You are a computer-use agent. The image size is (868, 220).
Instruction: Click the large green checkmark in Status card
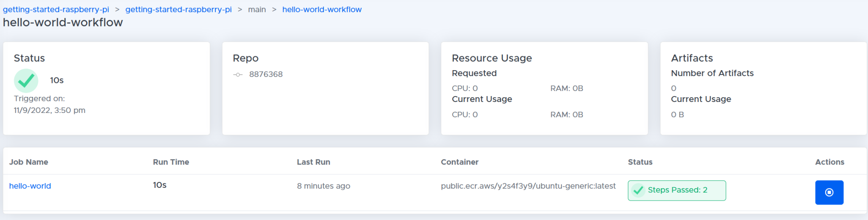coord(26,80)
